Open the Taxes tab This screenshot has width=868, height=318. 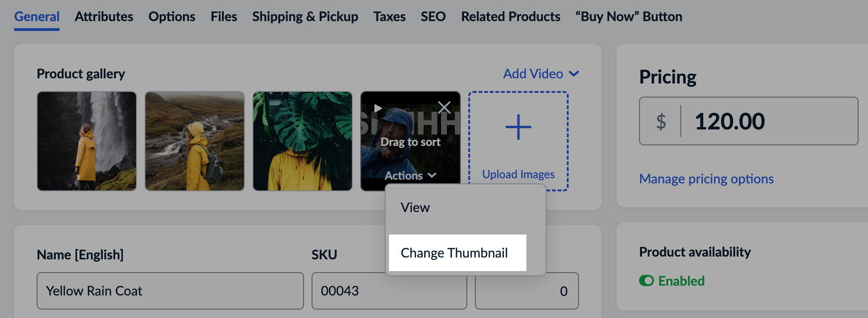(389, 16)
